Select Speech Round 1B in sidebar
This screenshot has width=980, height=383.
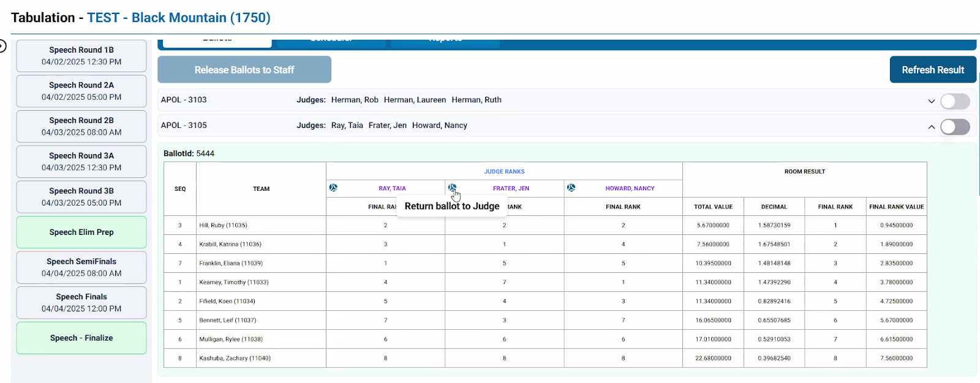tap(81, 56)
